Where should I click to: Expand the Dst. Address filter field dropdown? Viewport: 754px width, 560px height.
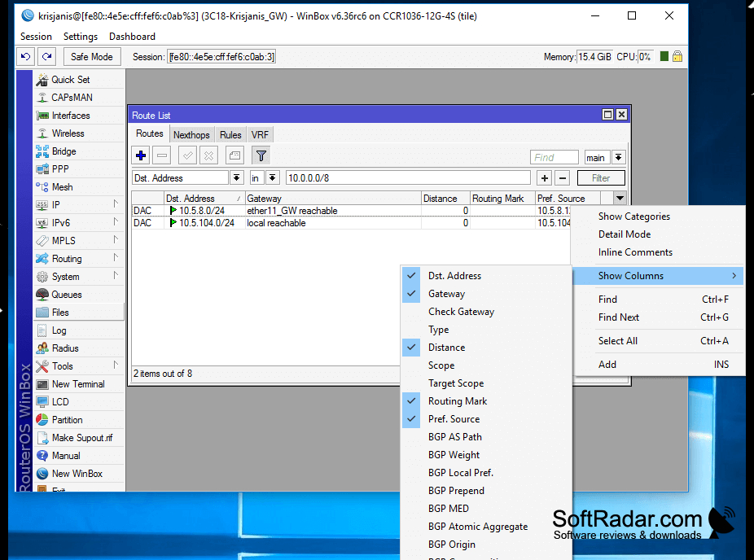coord(236,178)
